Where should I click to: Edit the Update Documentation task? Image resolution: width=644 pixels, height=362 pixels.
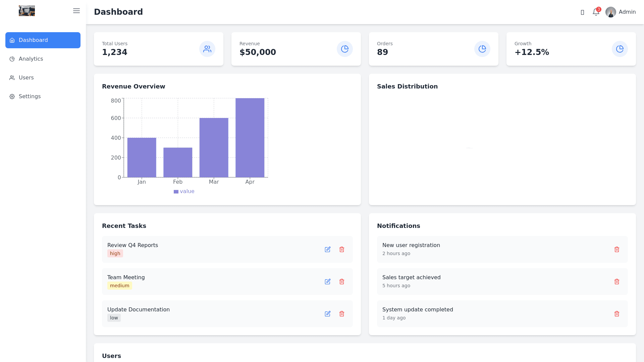(x=328, y=314)
